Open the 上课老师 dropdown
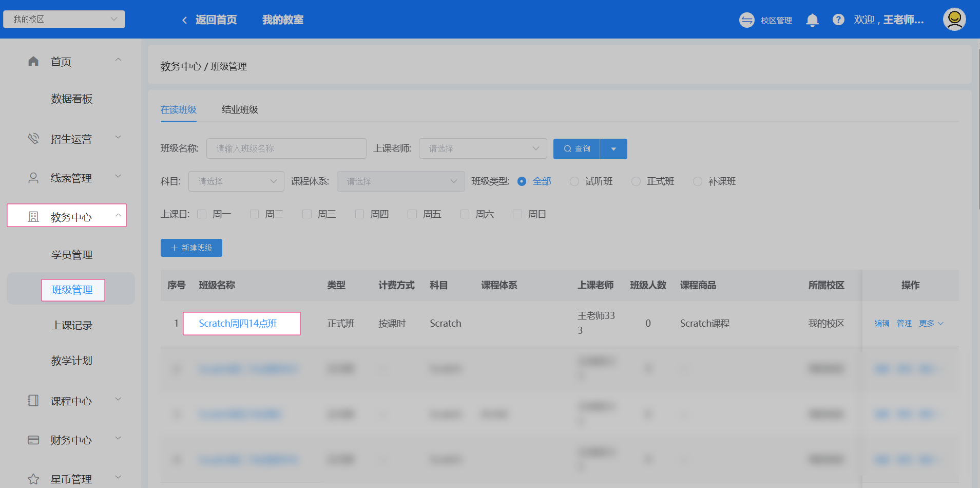The height and width of the screenshot is (488, 980). [x=483, y=148]
